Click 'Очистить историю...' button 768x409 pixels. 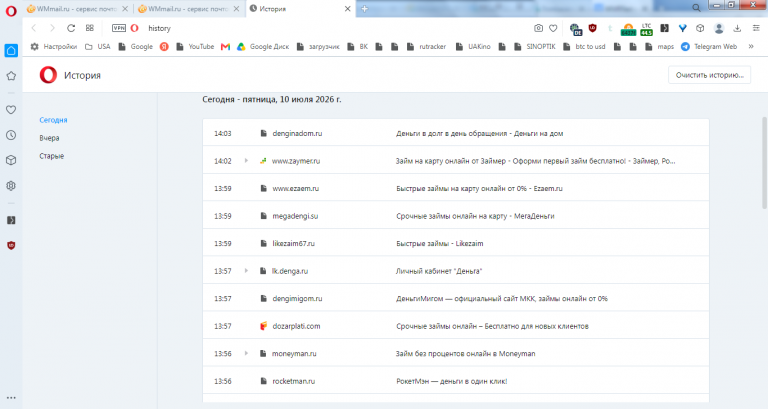pyautogui.click(x=709, y=75)
